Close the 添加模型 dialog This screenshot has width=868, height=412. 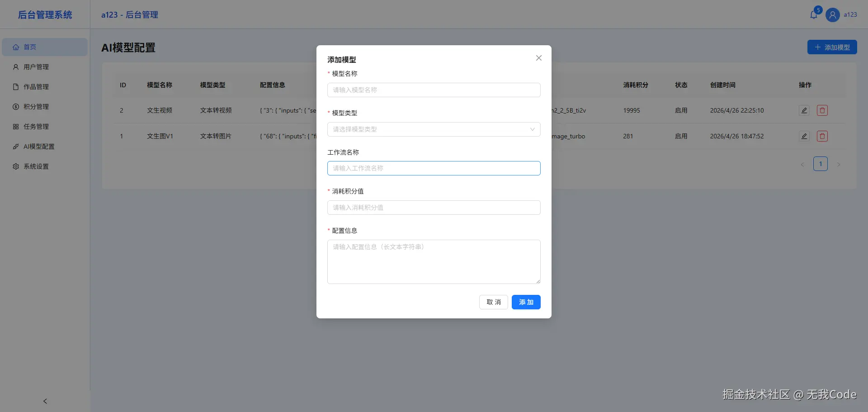(538, 58)
